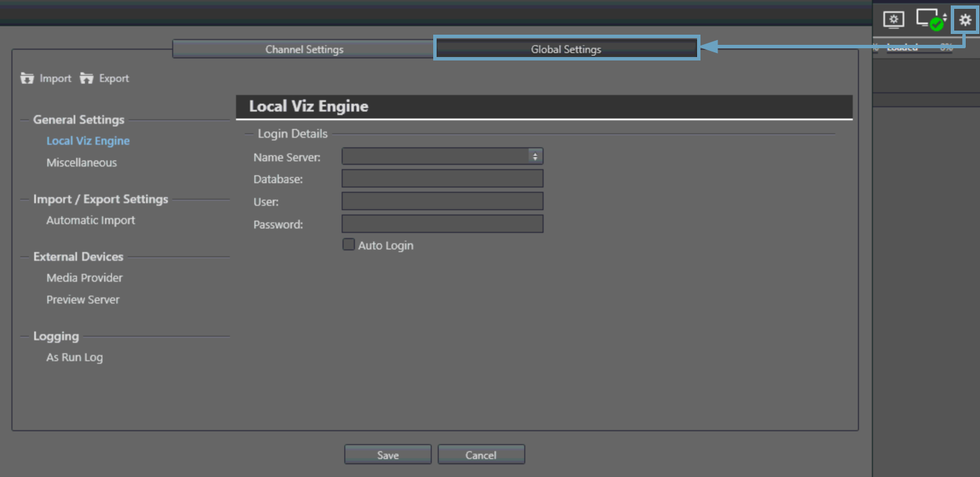The height and width of the screenshot is (477, 980).
Task: Open As Run Log settings
Action: tap(74, 357)
